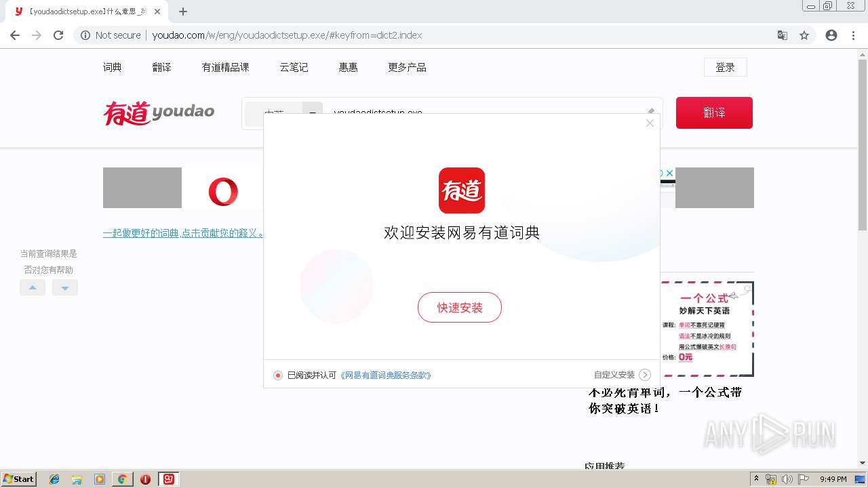
Task: Bookmark this page with the star icon
Action: tap(804, 35)
